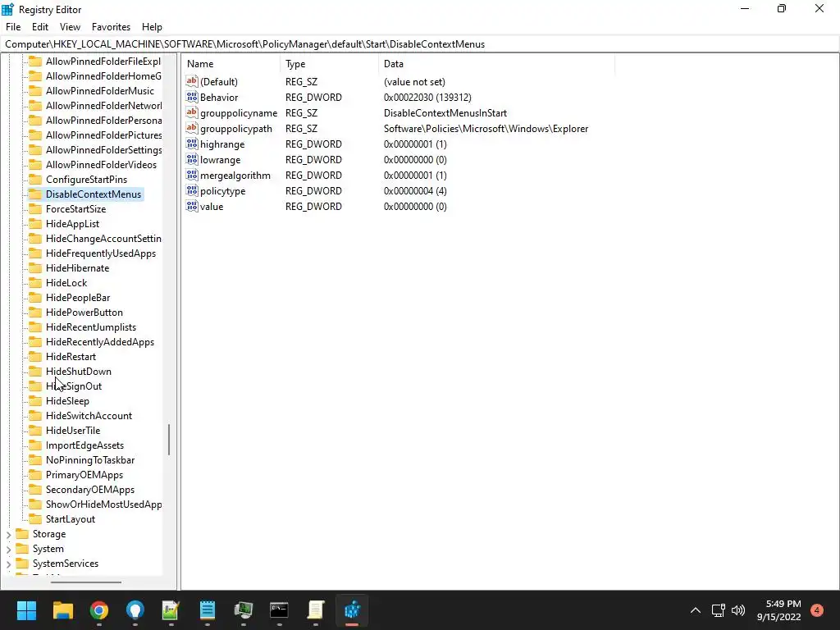This screenshot has width=840, height=630.
Task: Select the HideRestart key
Action: point(71,356)
